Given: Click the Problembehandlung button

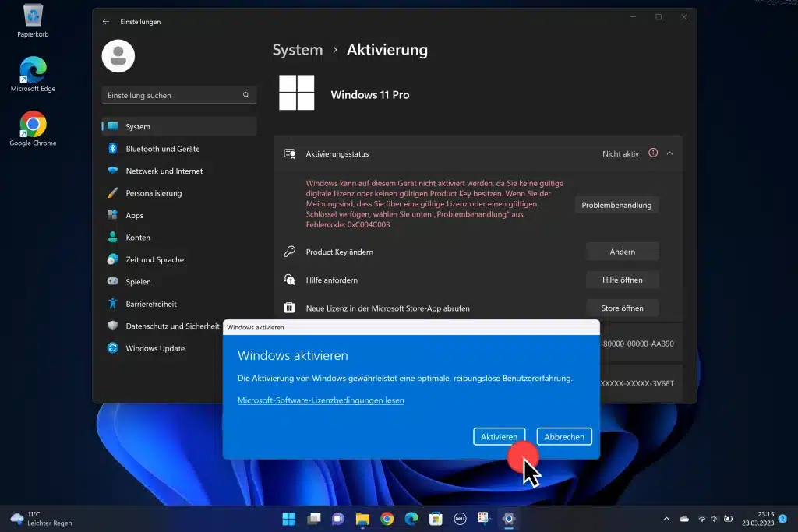Looking at the screenshot, I should click(616, 205).
